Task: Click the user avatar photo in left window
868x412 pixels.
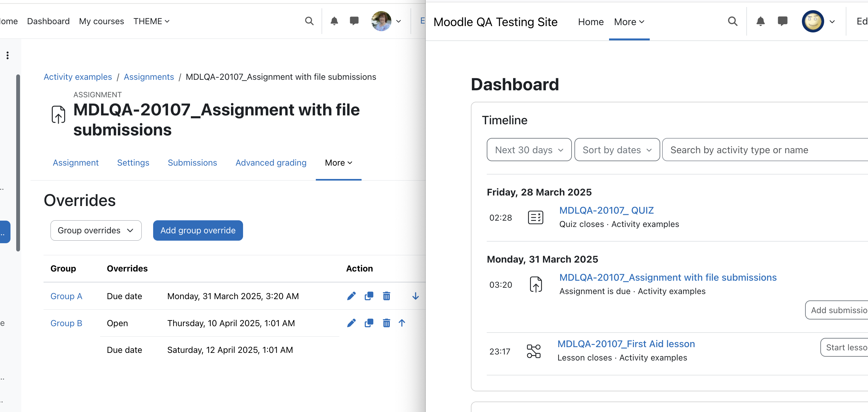Action: point(381,21)
